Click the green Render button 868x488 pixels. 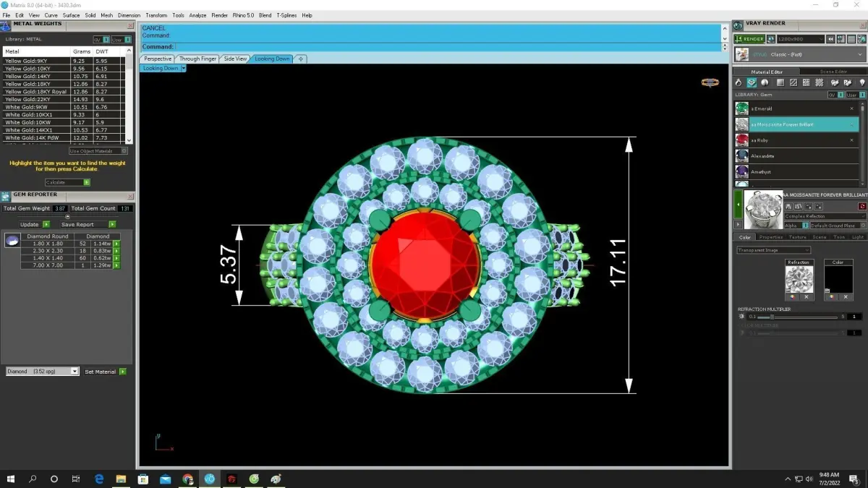click(749, 39)
